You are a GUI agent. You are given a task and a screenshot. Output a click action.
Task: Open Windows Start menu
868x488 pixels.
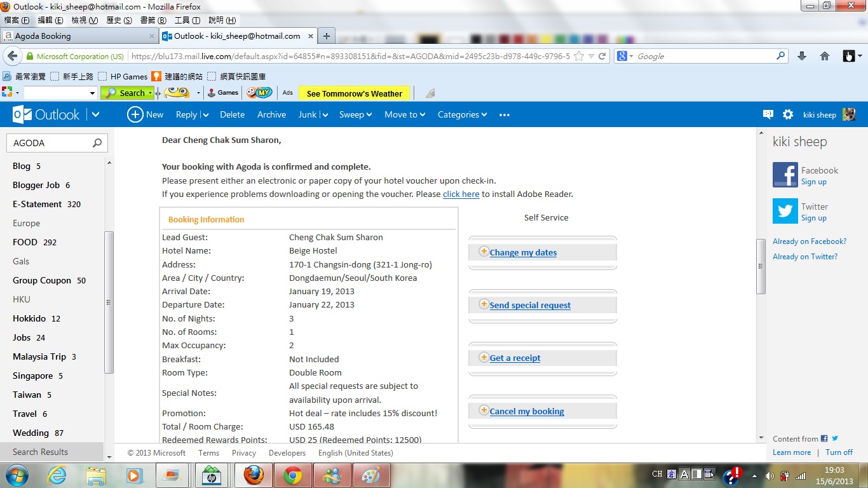click(16, 475)
